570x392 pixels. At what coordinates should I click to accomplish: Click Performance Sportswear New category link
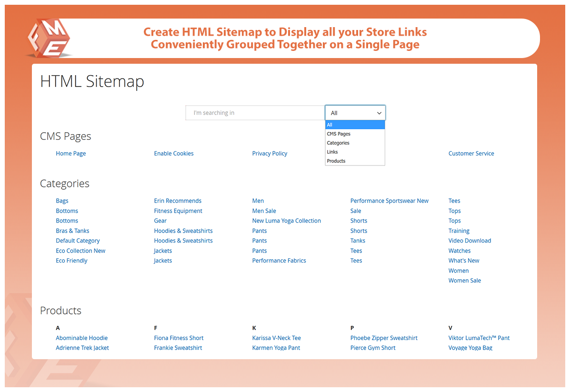click(x=389, y=201)
